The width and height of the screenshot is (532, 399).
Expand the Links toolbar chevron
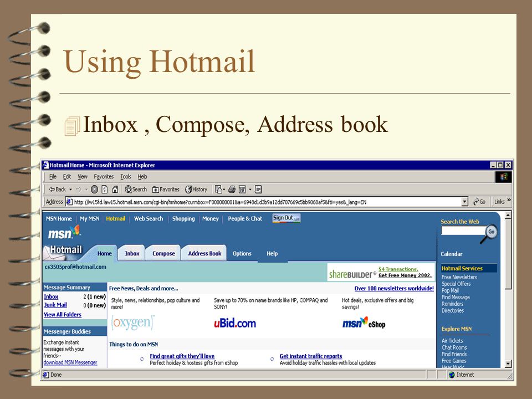(509, 200)
